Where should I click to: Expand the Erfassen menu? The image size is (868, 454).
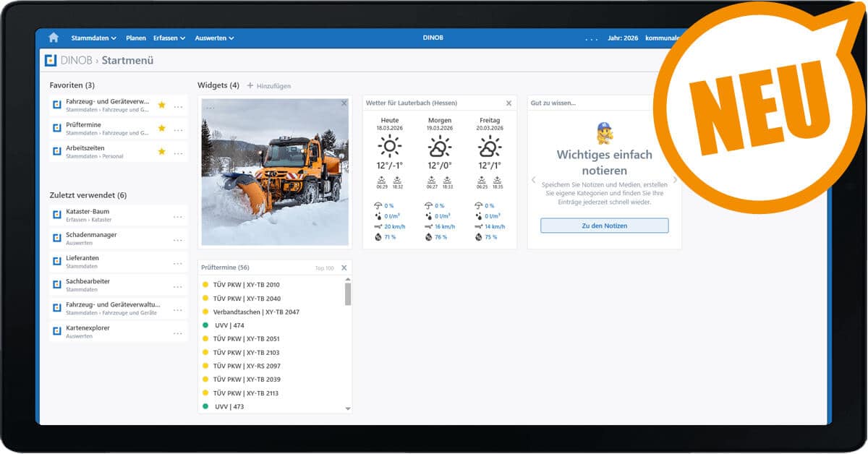pyautogui.click(x=169, y=38)
